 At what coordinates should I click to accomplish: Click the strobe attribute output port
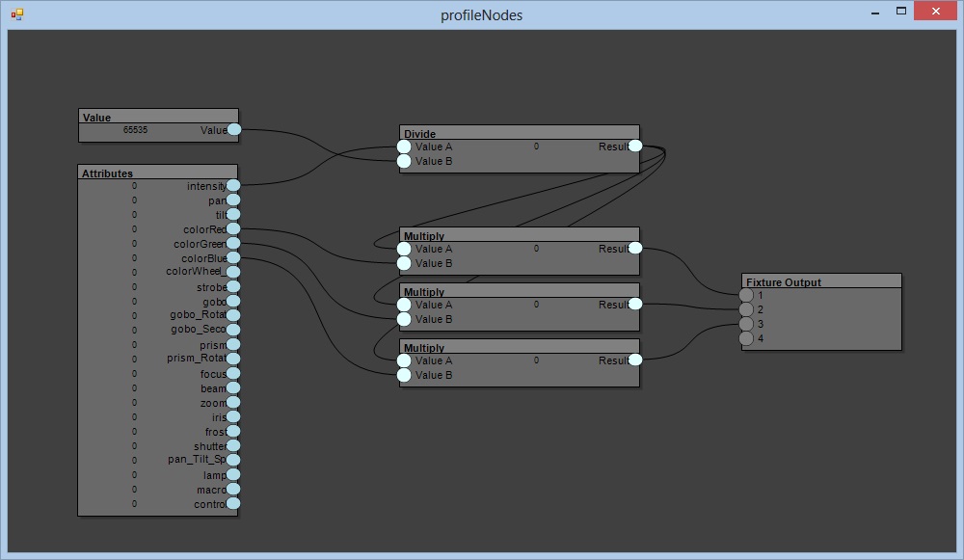[232, 287]
